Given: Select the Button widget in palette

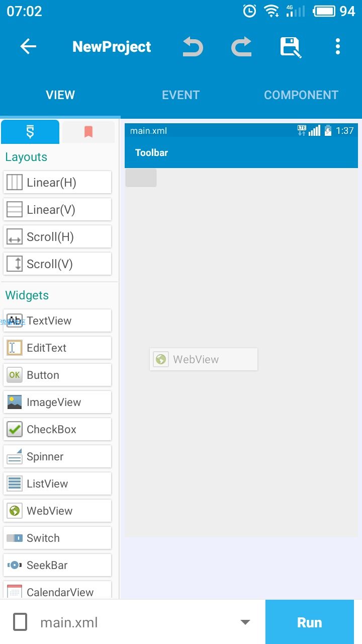Looking at the screenshot, I should point(57,375).
